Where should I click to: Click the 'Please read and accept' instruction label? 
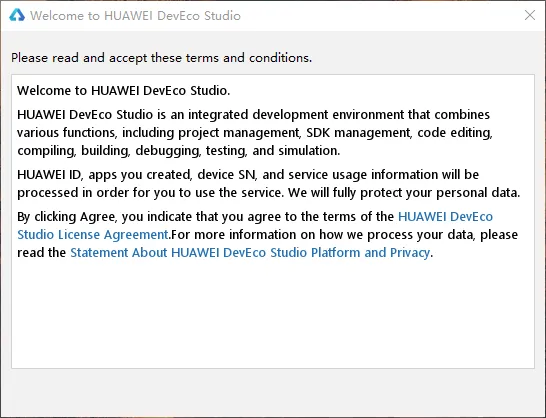coord(161,58)
